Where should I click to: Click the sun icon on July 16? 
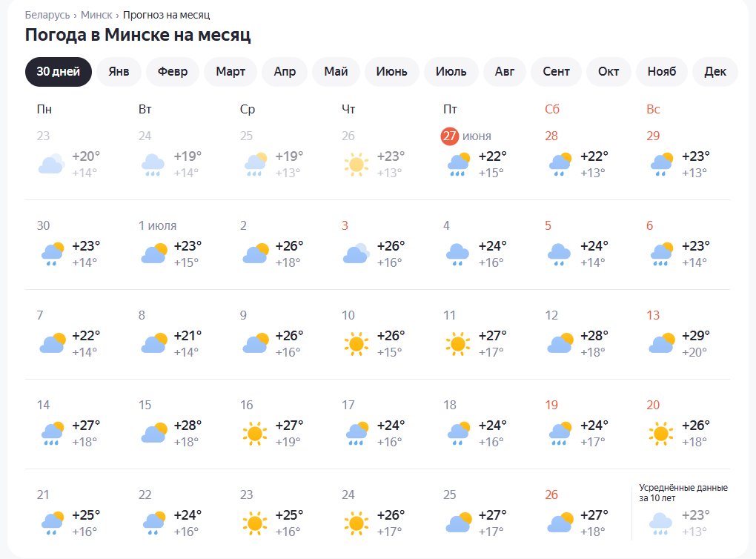pyautogui.click(x=254, y=434)
